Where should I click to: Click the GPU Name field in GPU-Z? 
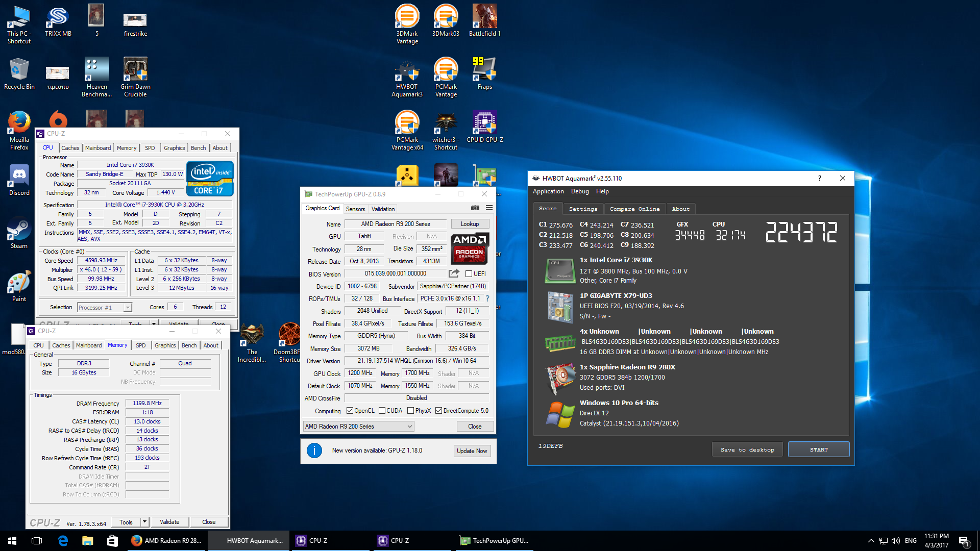[x=396, y=224]
